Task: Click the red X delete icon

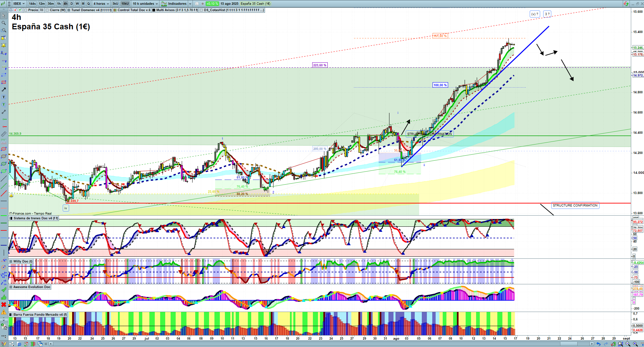Action: coord(4,305)
